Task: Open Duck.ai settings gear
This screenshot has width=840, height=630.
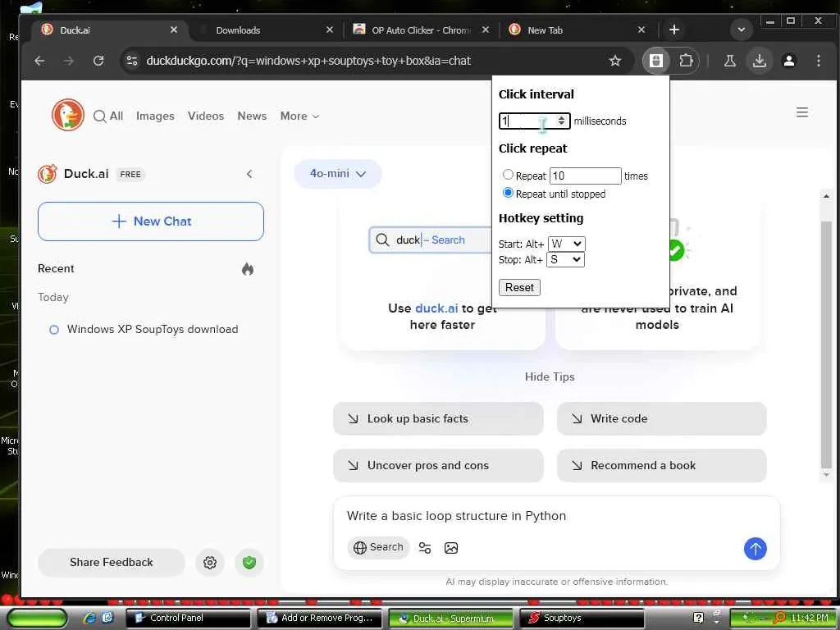Action: point(210,563)
